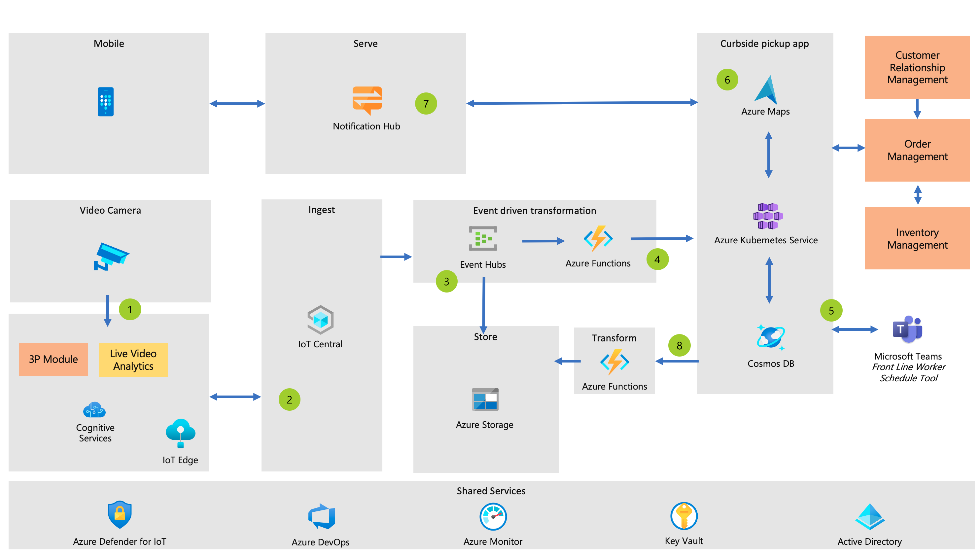The height and width of the screenshot is (554, 980).
Task: Select the Event Hubs label
Action: tap(483, 264)
